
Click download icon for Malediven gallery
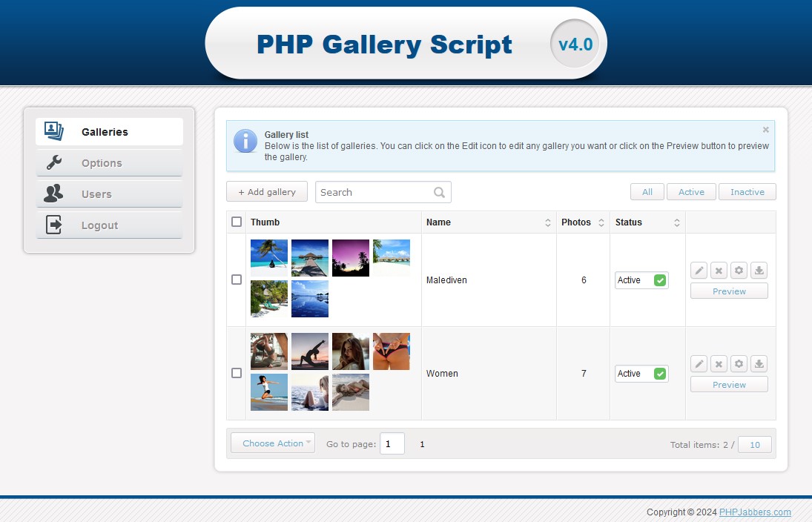point(759,271)
